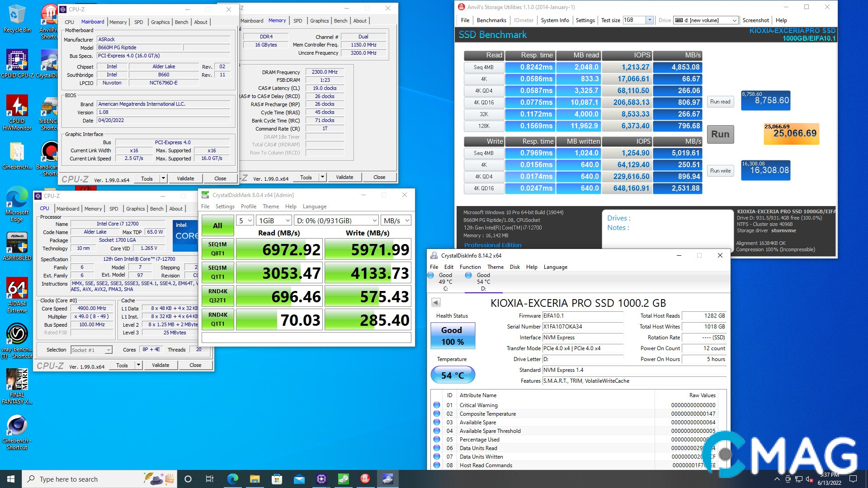
Task: Open File Explorer from the taskbar
Action: click(x=255, y=479)
